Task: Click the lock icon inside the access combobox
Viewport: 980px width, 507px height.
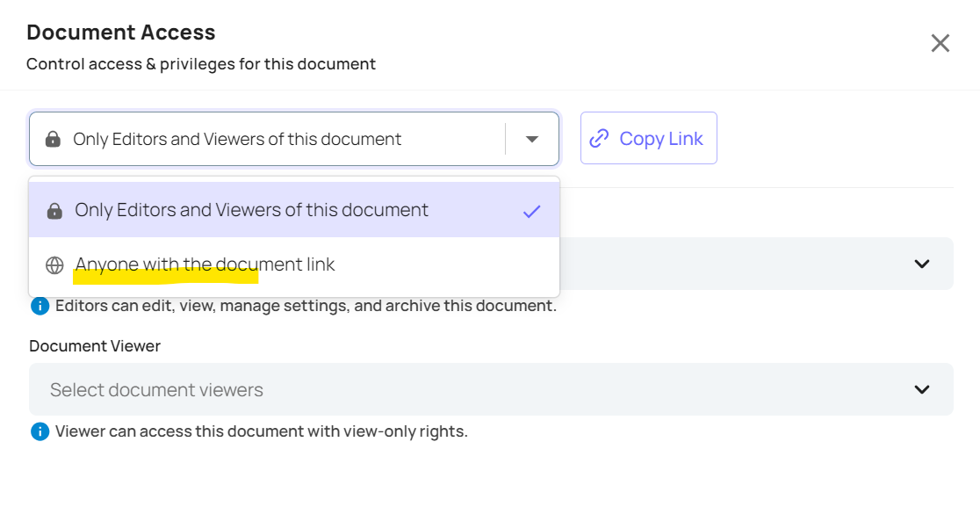Action: coord(53,139)
